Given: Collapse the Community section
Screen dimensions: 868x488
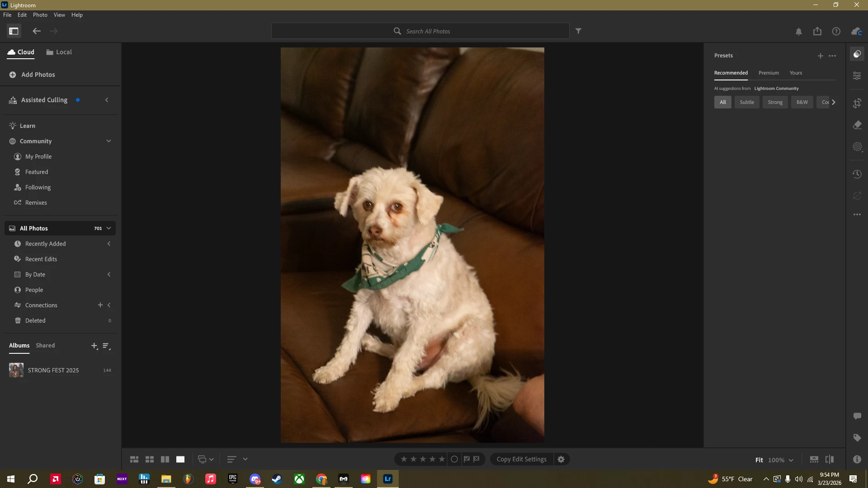Looking at the screenshot, I should pyautogui.click(x=108, y=141).
